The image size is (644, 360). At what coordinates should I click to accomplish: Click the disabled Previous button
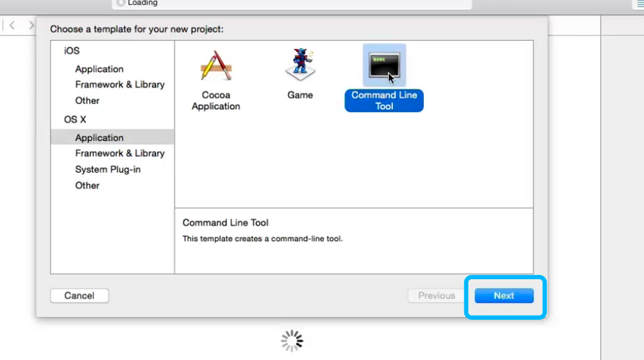coord(437,296)
